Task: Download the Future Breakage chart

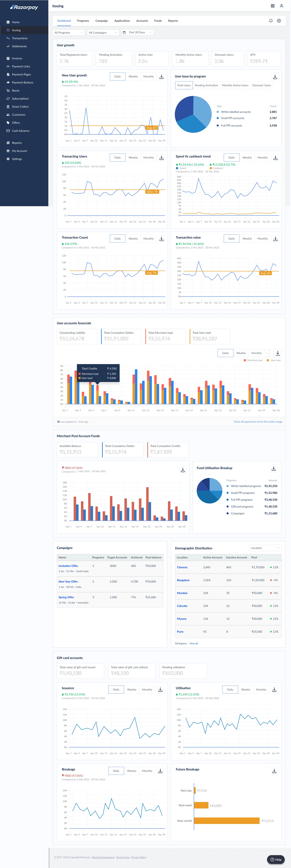Action: (274, 771)
